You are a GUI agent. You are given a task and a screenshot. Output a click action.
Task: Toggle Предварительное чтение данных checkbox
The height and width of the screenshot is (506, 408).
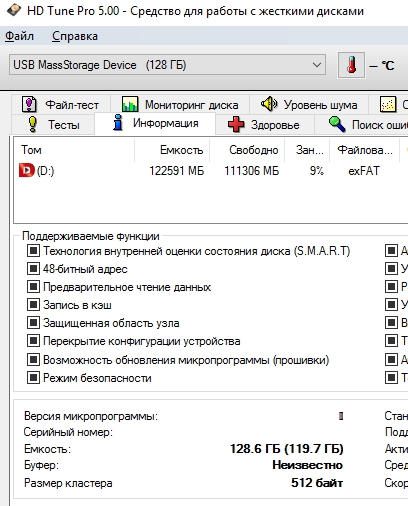point(33,286)
